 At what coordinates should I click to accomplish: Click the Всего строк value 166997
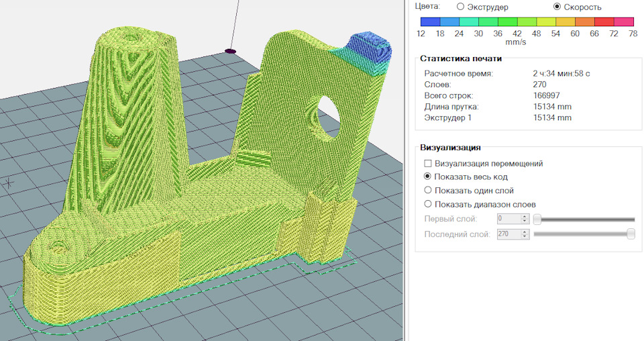pos(546,95)
